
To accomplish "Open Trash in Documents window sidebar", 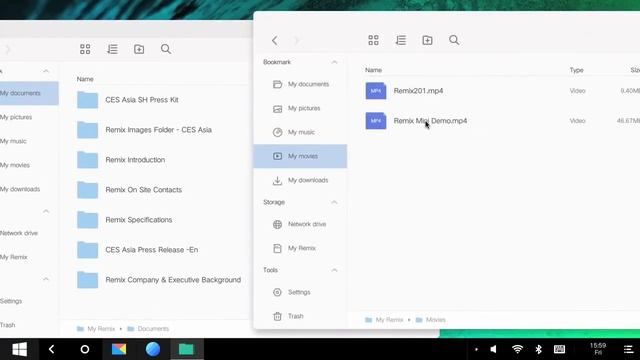I will (x=29, y=325).
